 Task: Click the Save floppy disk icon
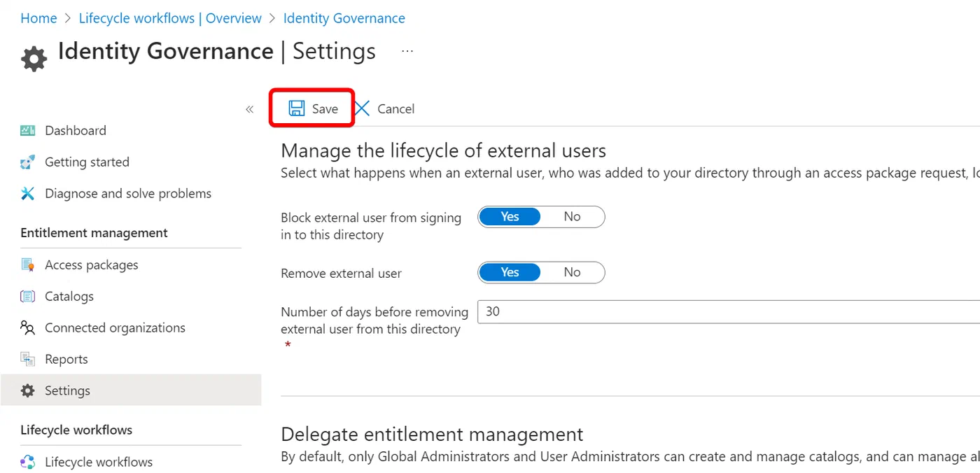pyautogui.click(x=297, y=108)
